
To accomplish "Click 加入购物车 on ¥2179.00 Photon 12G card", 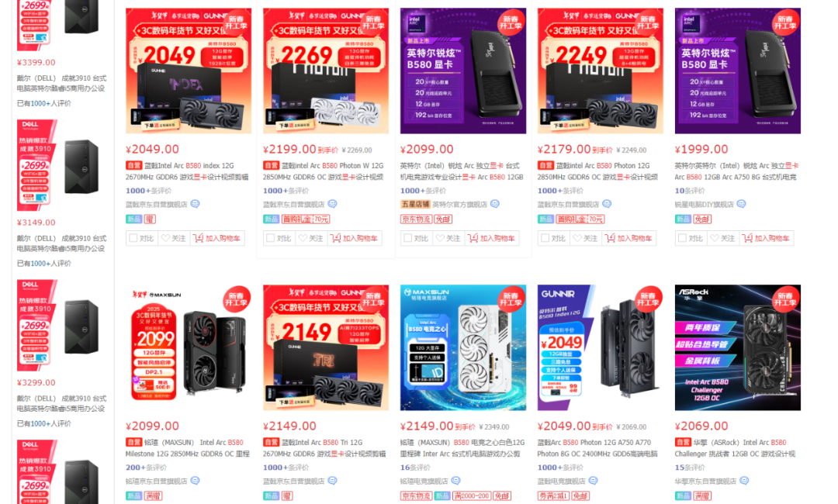I will [x=629, y=238].
